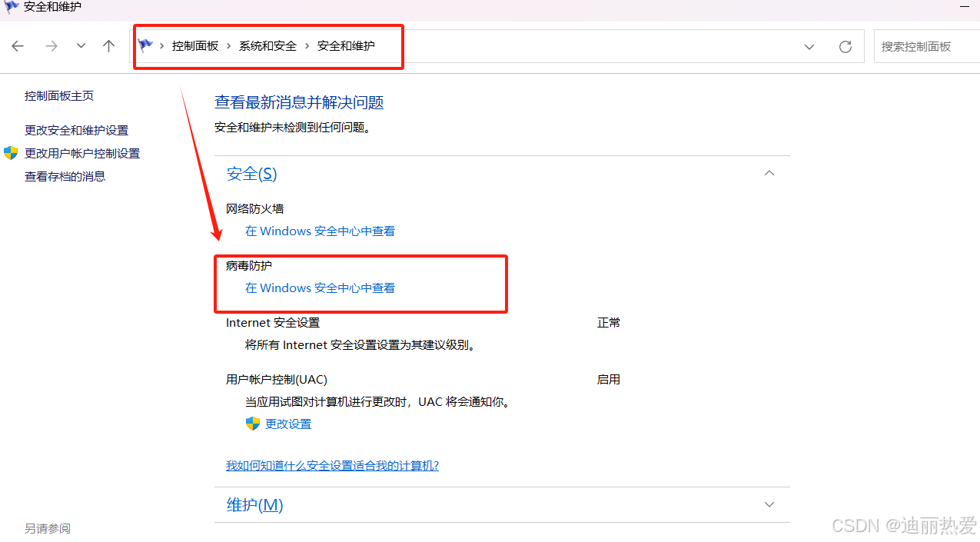Open 更改用户帐户控制设置
Viewport: 980px width, 542px height.
82,154
